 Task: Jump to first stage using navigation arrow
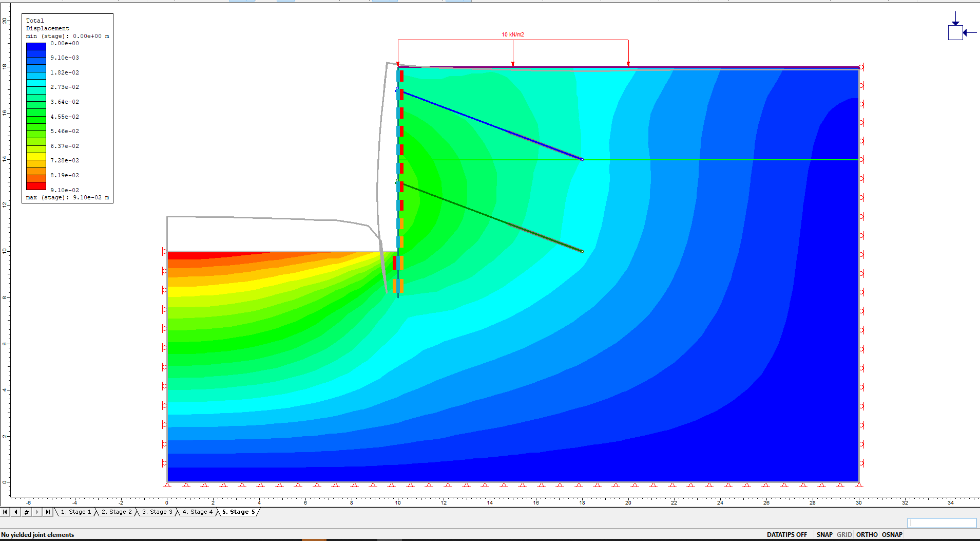(x=5, y=512)
